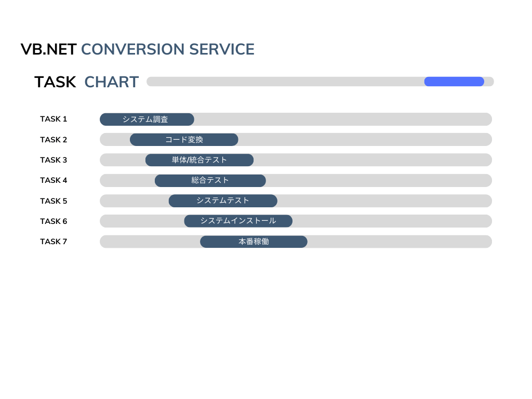Click the TASK 5 row label
Image resolution: width=532 pixels, height=399 pixels.
coord(54,201)
